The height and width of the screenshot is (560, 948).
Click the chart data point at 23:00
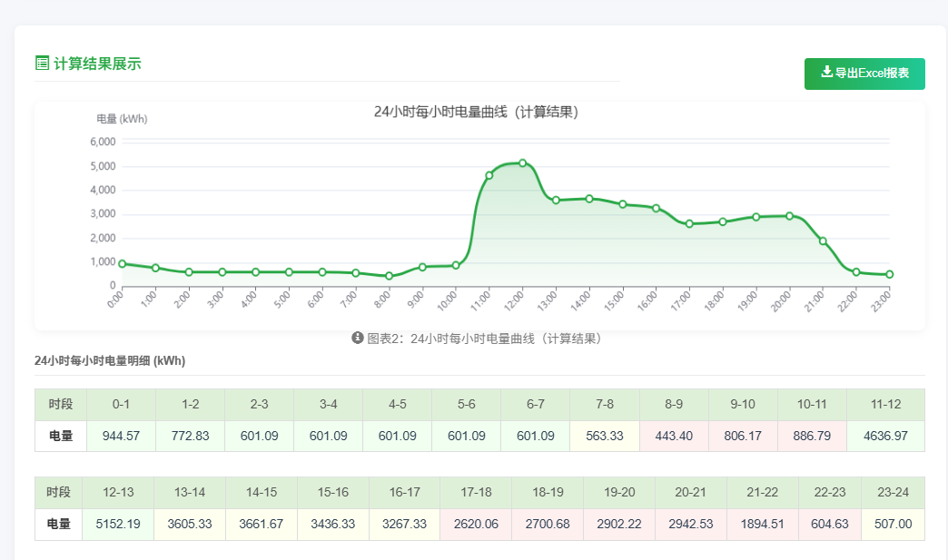click(x=889, y=274)
